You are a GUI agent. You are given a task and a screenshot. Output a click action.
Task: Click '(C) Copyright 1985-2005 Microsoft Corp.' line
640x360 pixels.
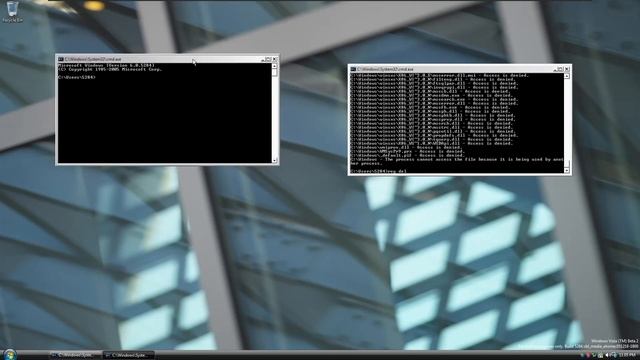tap(110, 69)
